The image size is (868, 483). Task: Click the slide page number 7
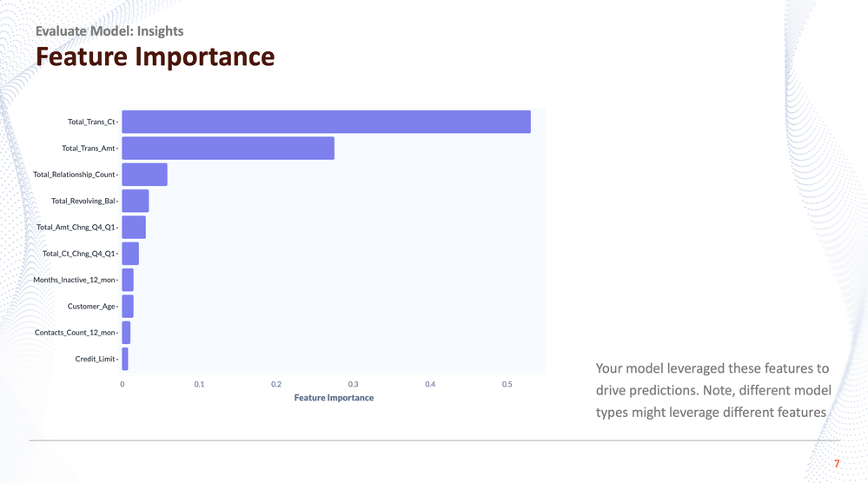837,464
